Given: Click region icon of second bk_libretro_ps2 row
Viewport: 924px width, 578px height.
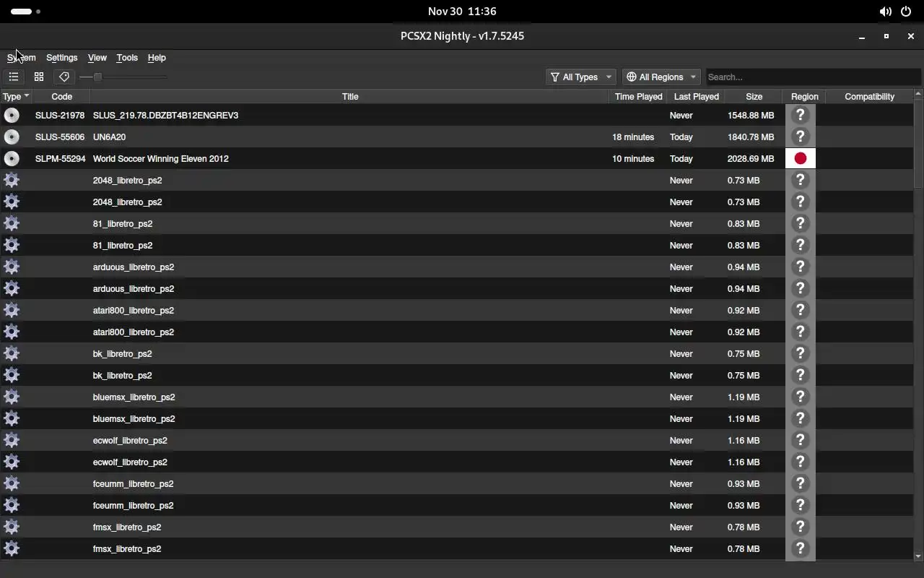Looking at the screenshot, I should tap(800, 375).
